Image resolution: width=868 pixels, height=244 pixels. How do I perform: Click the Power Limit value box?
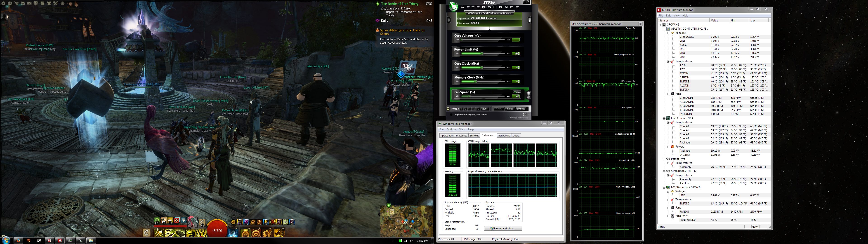click(x=516, y=53)
